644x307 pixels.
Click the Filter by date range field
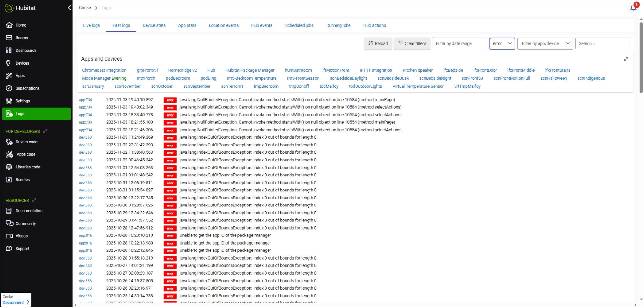[x=459, y=43]
